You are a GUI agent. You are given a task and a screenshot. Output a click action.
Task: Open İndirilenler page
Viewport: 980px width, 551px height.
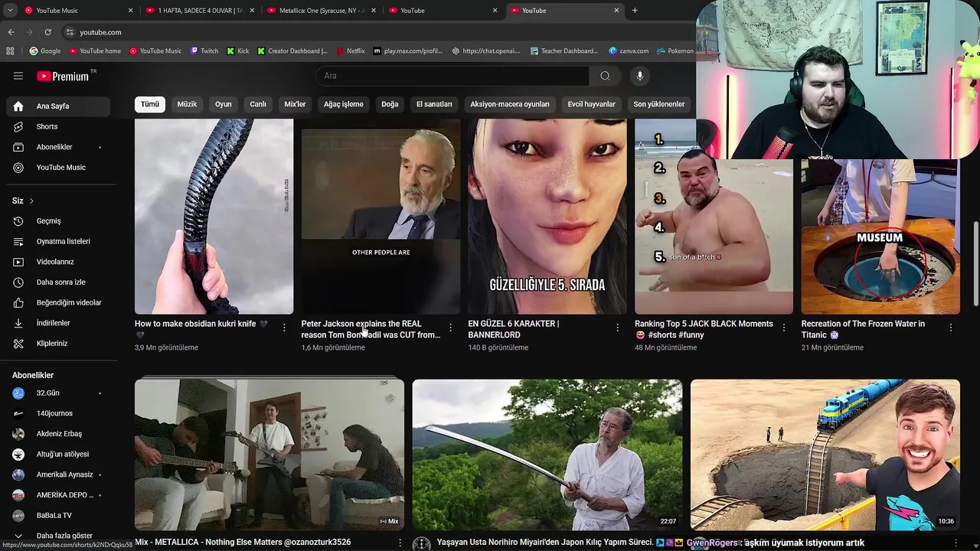58,323
